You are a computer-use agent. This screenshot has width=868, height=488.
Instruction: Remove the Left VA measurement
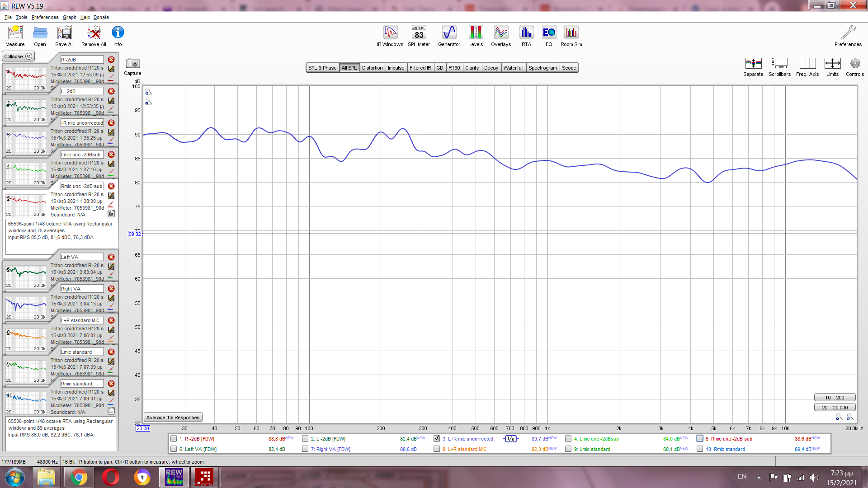pyautogui.click(x=111, y=257)
